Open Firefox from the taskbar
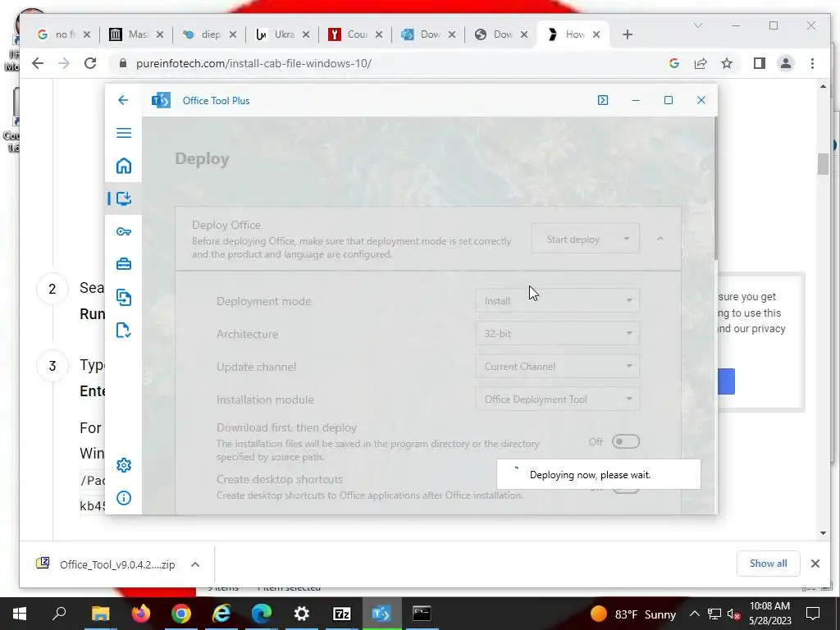840x630 pixels. 141,614
